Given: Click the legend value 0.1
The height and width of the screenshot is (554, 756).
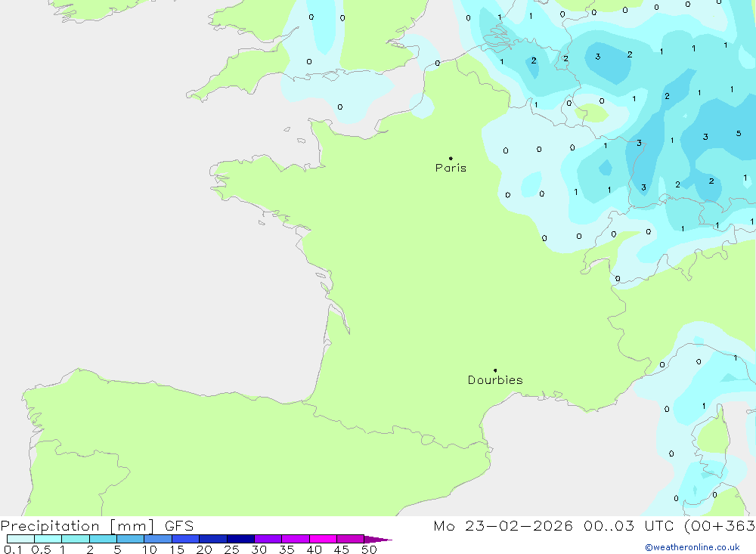Looking at the screenshot, I should tap(13, 549).
